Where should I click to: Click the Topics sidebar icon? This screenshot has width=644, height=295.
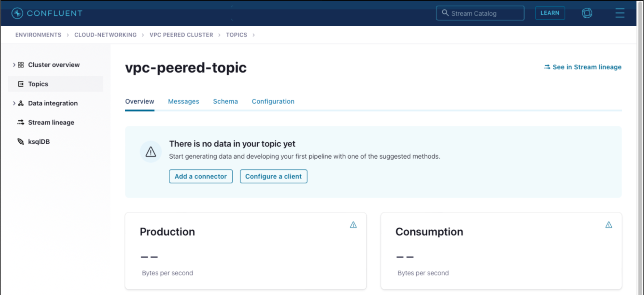coord(21,84)
